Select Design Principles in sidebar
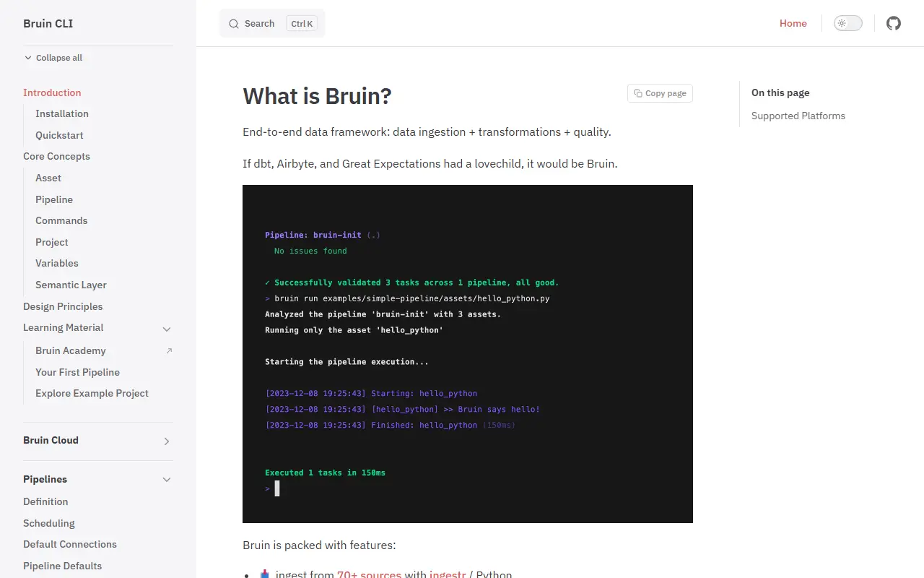The height and width of the screenshot is (578, 924). (x=63, y=306)
